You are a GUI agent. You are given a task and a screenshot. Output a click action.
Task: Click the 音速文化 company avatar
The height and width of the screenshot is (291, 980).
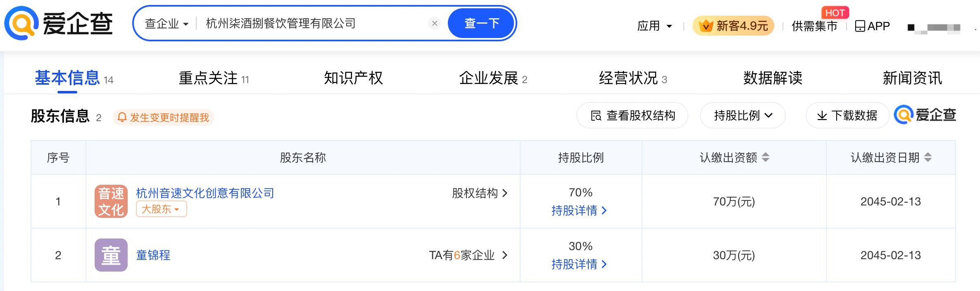(111, 201)
